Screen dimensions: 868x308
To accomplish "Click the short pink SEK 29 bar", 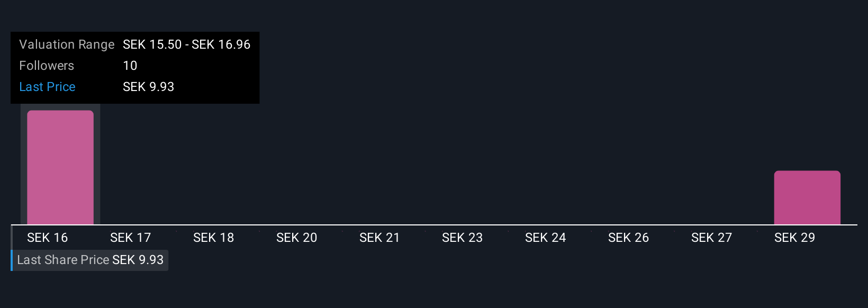I will tap(807, 197).
